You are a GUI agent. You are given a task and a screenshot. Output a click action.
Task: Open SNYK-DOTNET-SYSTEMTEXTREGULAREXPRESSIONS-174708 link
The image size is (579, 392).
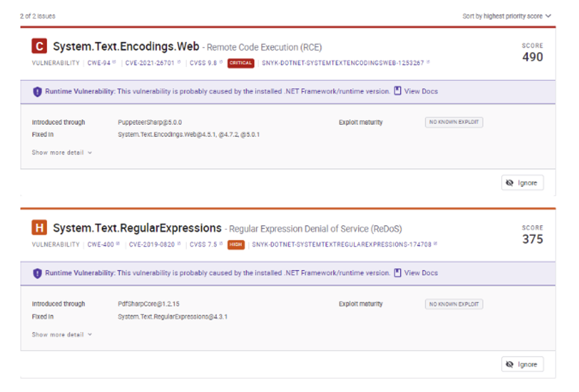click(343, 245)
